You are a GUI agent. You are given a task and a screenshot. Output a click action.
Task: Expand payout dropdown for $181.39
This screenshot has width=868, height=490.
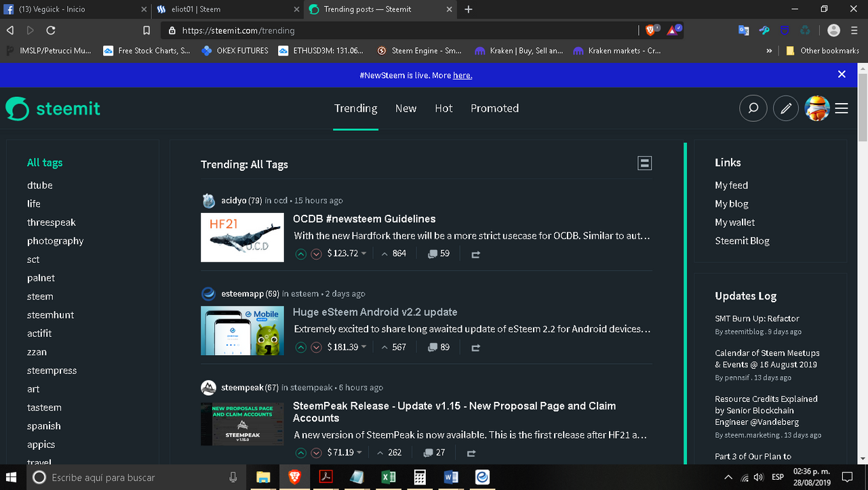pos(363,347)
